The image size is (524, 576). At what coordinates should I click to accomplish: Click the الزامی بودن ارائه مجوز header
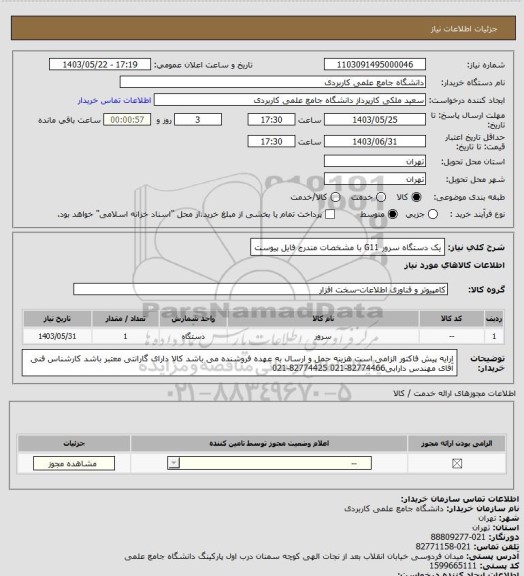tap(456, 443)
